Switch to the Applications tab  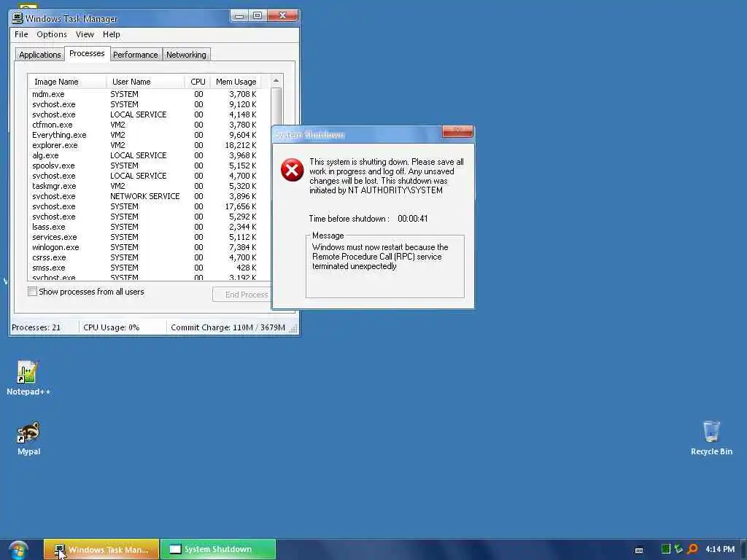coord(39,55)
